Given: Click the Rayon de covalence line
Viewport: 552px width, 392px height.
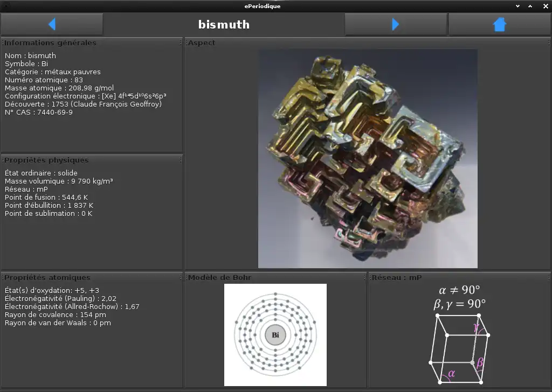Looking at the screenshot, I should [56, 314].
